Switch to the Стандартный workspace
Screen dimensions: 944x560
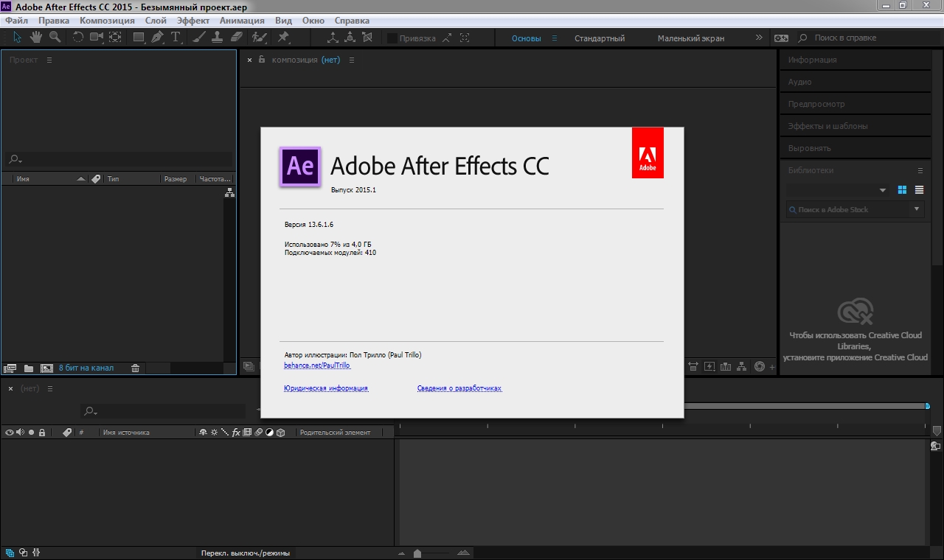600,38
